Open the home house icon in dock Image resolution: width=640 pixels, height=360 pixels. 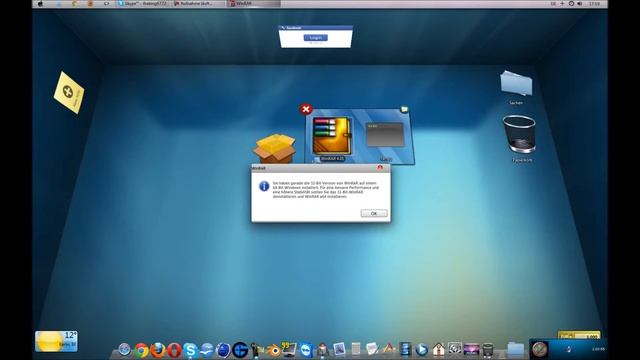[x=438, y=349]
